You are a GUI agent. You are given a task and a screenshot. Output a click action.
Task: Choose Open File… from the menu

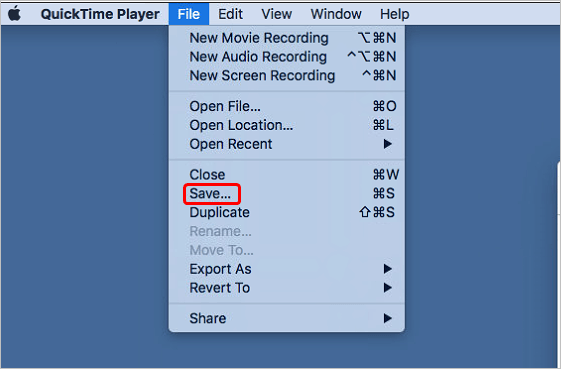click(x=287, y=106)
